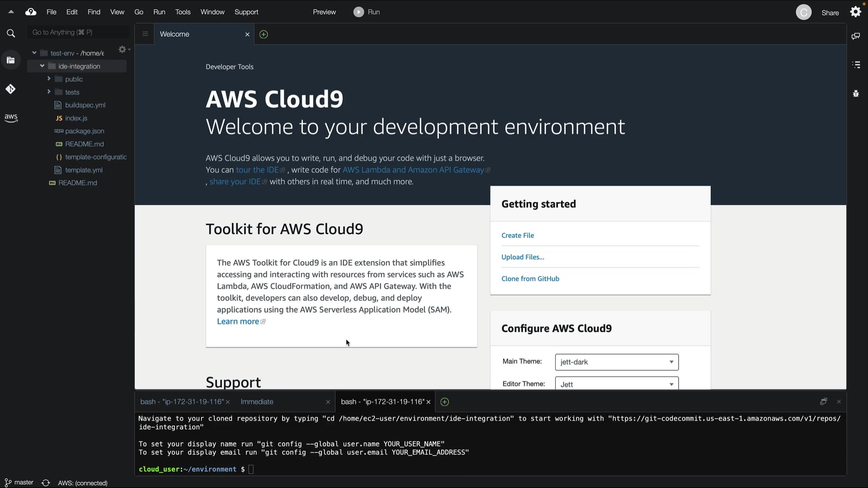The image size is (868, 488).
Task: Open the AWS Toolkit sidebar icon
Action: (11, 118)
